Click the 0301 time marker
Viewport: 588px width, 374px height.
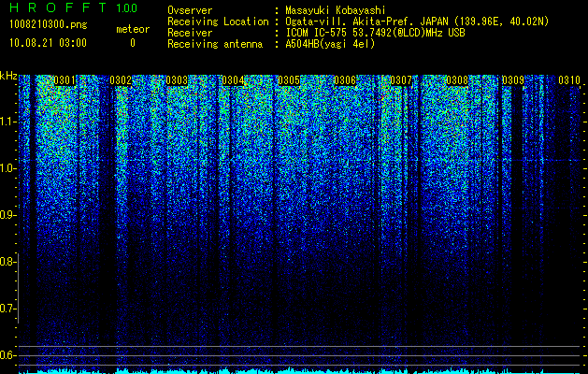[65, 80]
